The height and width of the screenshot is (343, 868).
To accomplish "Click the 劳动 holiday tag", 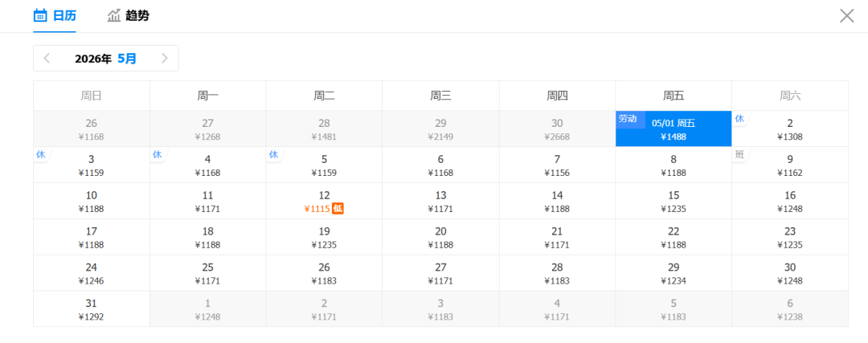I will tap(628, 119).
